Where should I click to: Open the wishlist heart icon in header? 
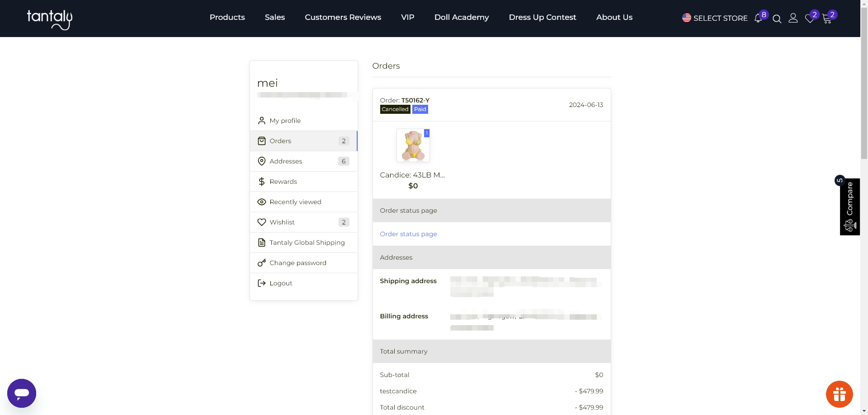tap(810, 19)
